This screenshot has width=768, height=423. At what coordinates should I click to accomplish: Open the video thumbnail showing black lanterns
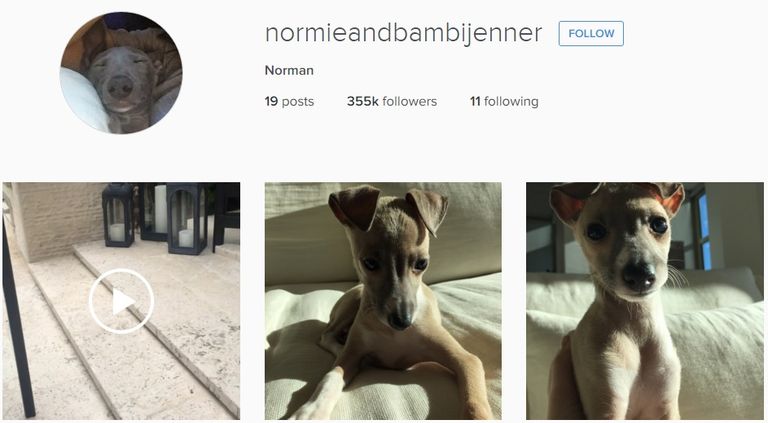(121, 301)
